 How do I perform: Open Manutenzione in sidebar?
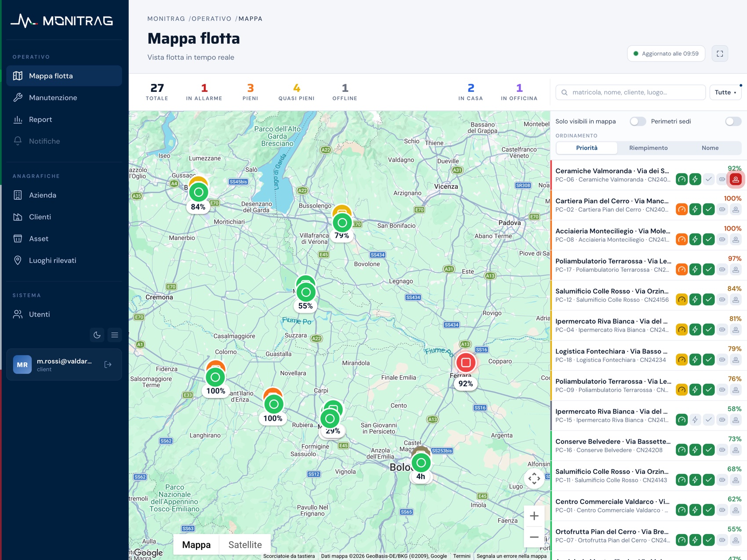coord(64,98)
